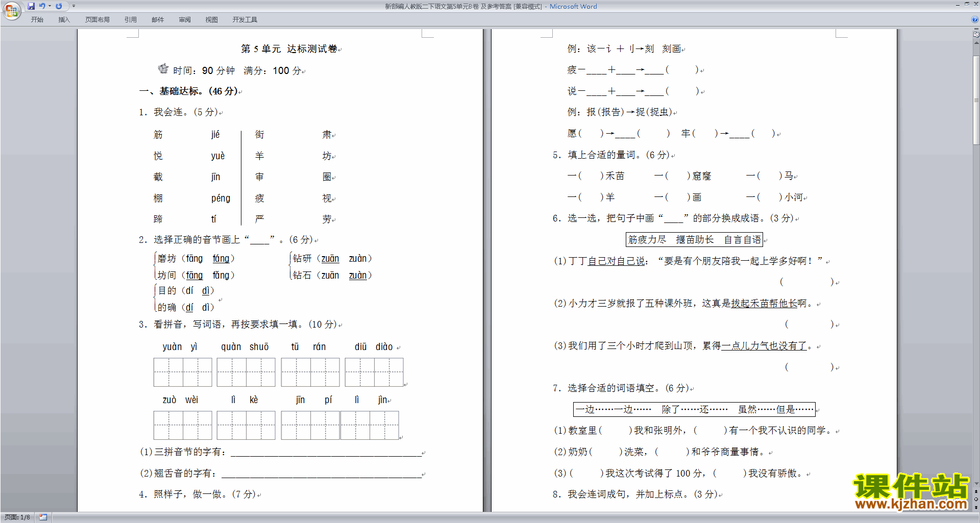Click the heading 一、基础达标。(46分)
This screenshot has width=980, height=523.
click(x=189, y=91)
